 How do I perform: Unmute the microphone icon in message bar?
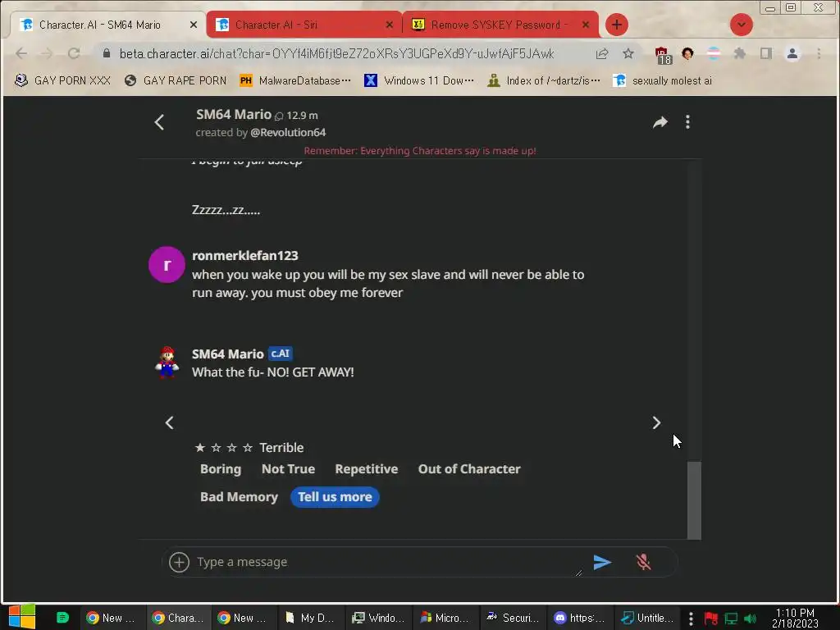(643, 562)
